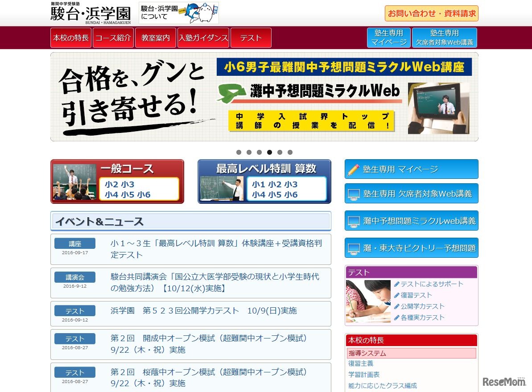Image resolution: width=532 pixels, height=392 pixels.
Task: Click monitor icon on 灘中予想問題ミラクルweb講義
Action: click(354, 222)
